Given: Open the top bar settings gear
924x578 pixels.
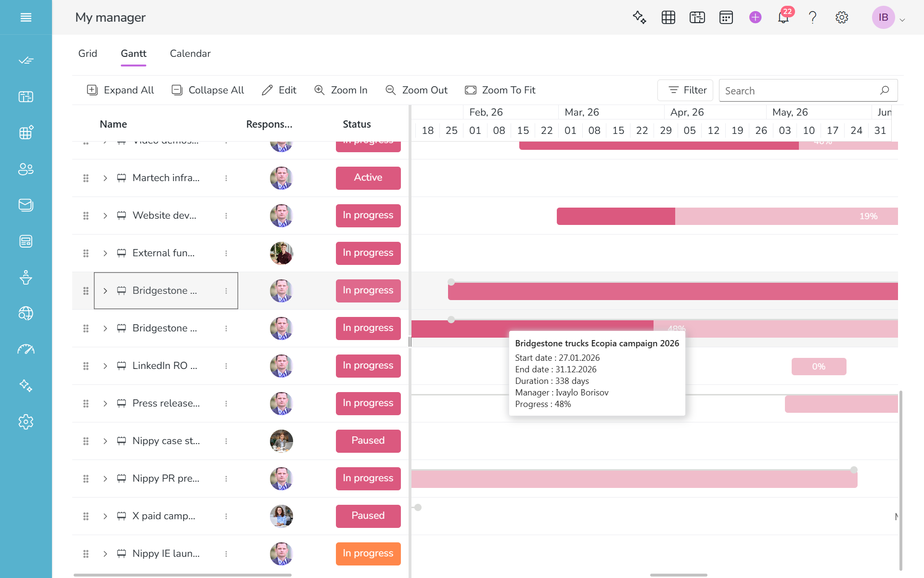Looking at the screenshot, I should (842, 17).
